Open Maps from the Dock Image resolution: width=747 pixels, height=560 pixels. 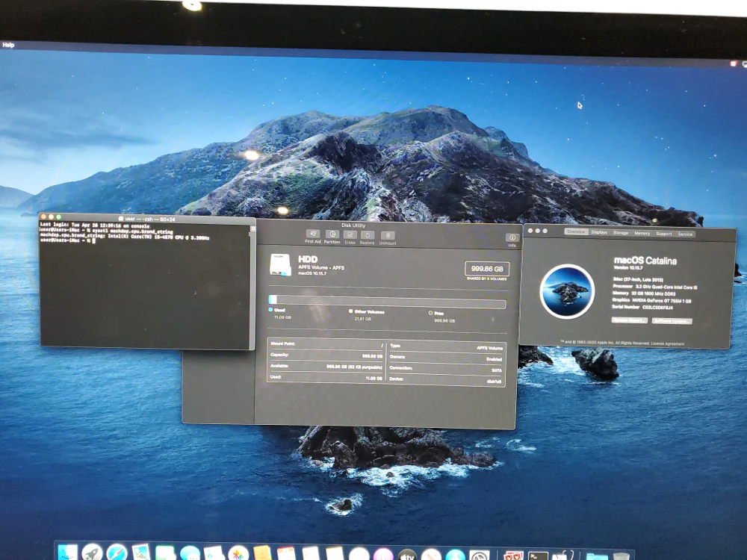tap(214, 553)
